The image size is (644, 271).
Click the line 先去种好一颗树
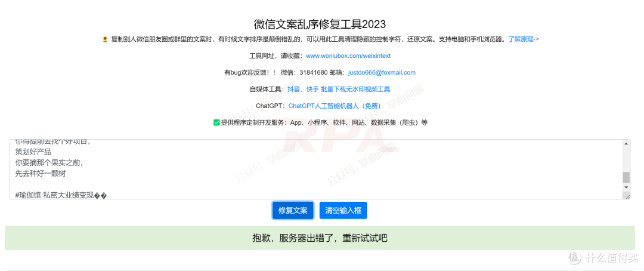41,174
